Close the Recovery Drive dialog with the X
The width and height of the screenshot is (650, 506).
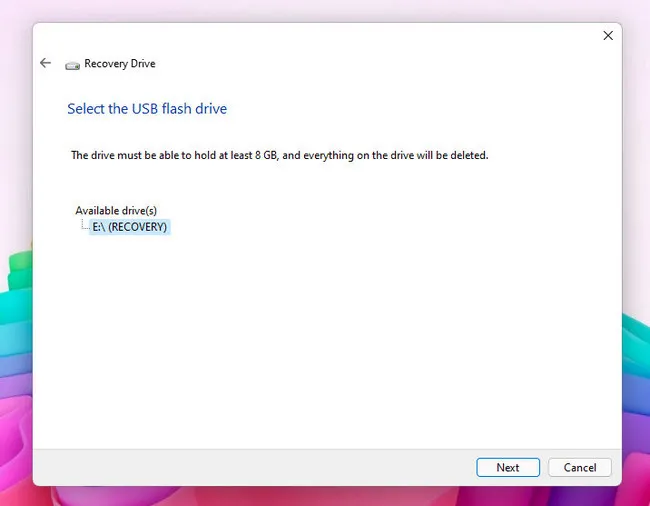tap(607, 36)
